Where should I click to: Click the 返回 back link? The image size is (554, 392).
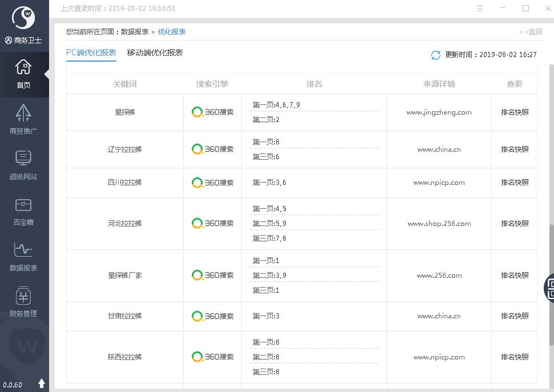pyautogui.click(x=531, y=32)
